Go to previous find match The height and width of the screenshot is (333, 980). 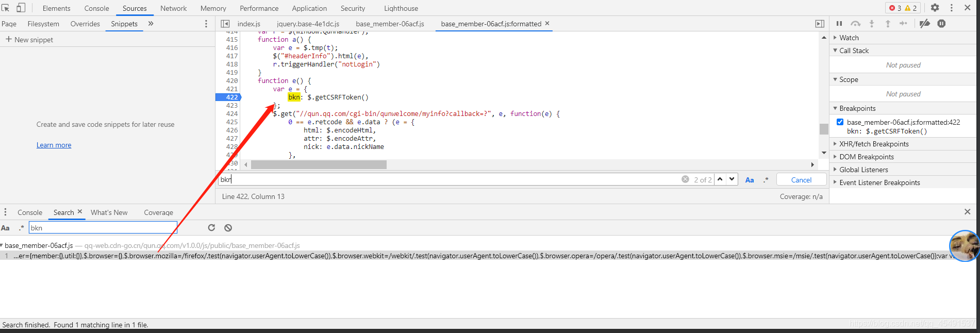(720, 179)
